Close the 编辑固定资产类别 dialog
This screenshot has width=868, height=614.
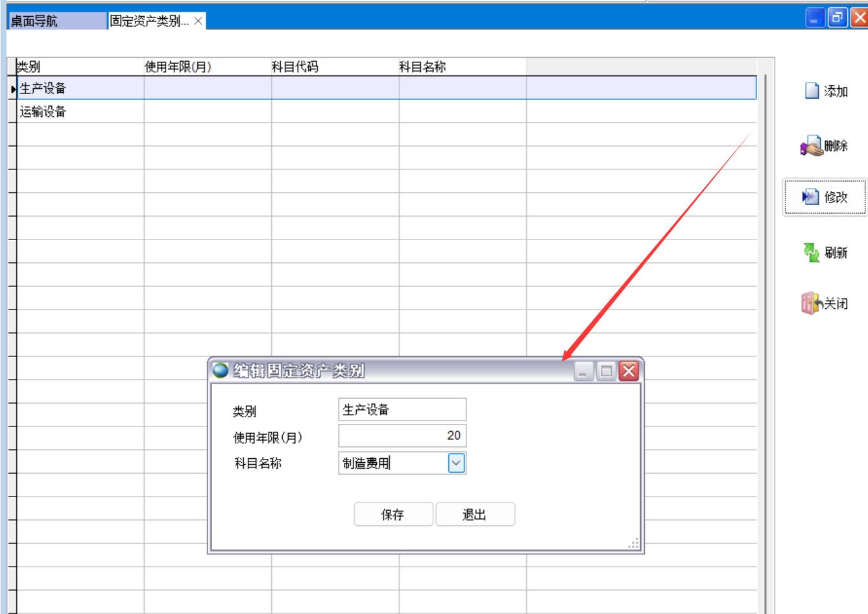[629, 371]
